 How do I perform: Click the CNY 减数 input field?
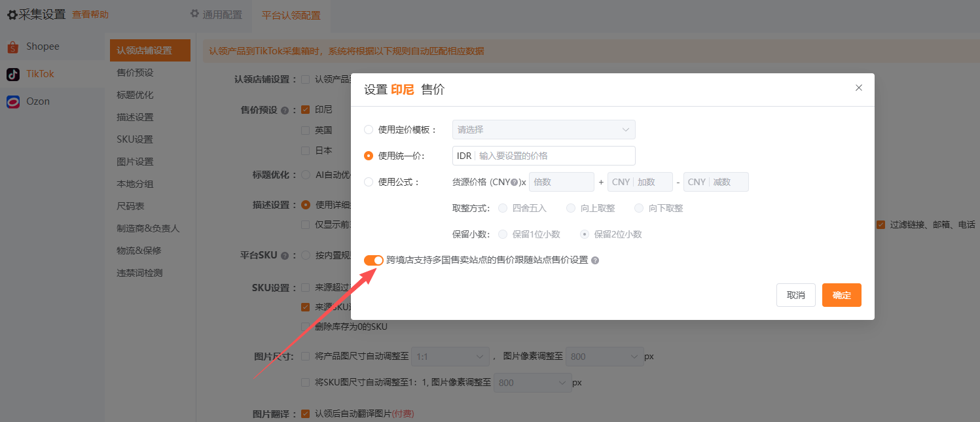[x=716, y=182]
